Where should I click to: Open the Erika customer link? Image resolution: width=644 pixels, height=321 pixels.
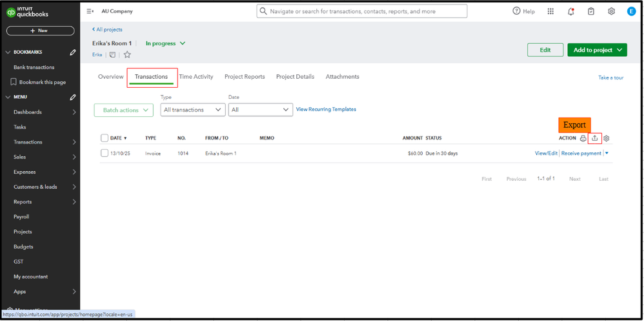(97, 55)
